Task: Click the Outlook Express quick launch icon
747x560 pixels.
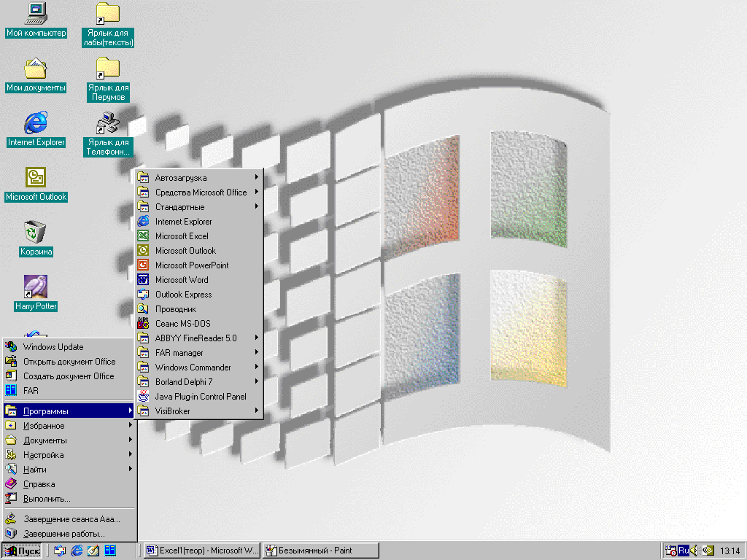Action: point(60,551)
